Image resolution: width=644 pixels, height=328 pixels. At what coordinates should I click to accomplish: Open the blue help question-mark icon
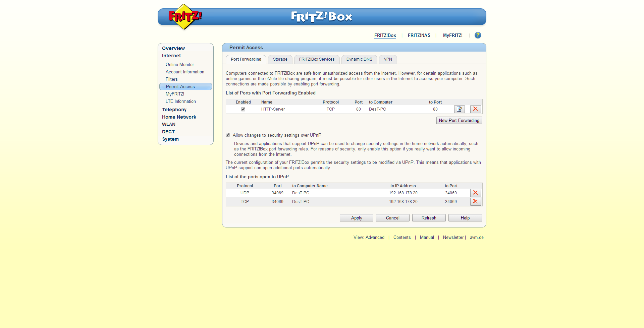pyautogui.click(x=478, y=35)
